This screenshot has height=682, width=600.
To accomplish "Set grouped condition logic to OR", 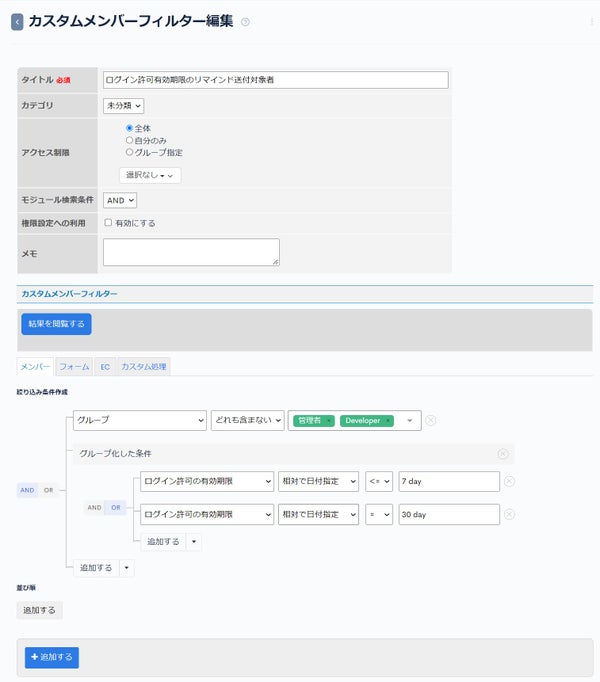I will tap(116, 508).
